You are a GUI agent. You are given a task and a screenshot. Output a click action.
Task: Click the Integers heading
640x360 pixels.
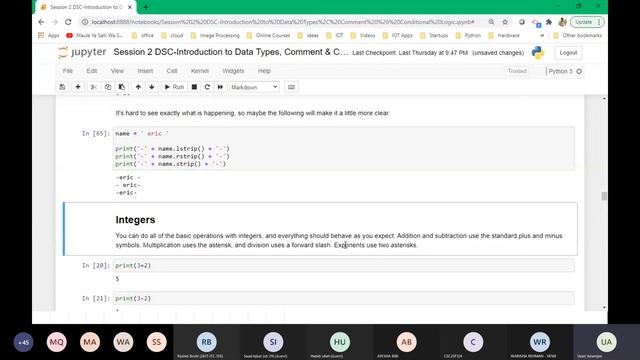click(x=135, y=220)
